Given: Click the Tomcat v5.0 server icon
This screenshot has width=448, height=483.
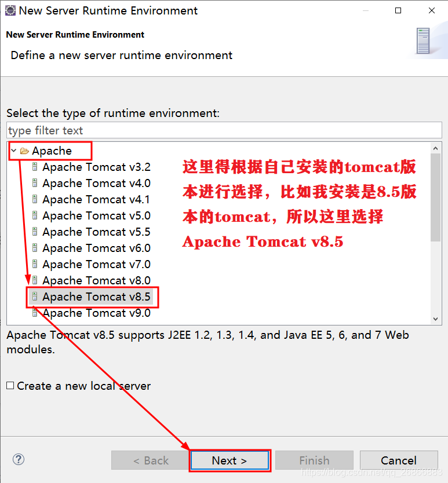Looking at the screenshot, I should pos(35,215).
